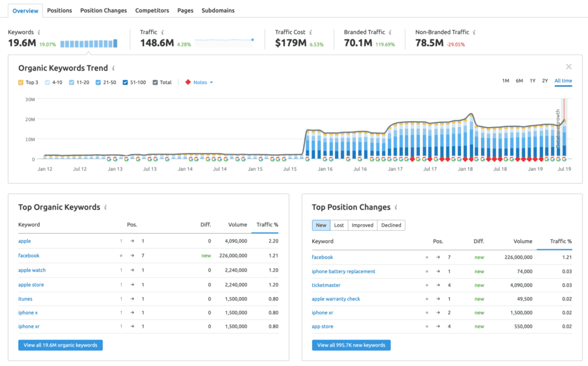Click the red diamond Notes icon
The image size is (588, 366).
[188, 82]
